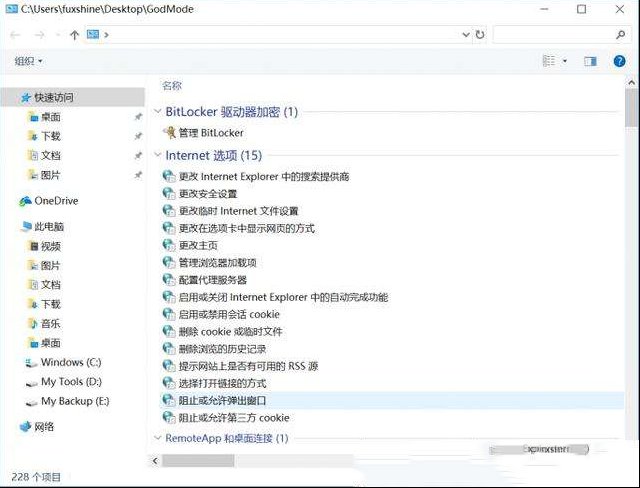Select 阻止或允许第三方 cookie item text
This screenshot has width=640, height=488.
click(234, 418)
